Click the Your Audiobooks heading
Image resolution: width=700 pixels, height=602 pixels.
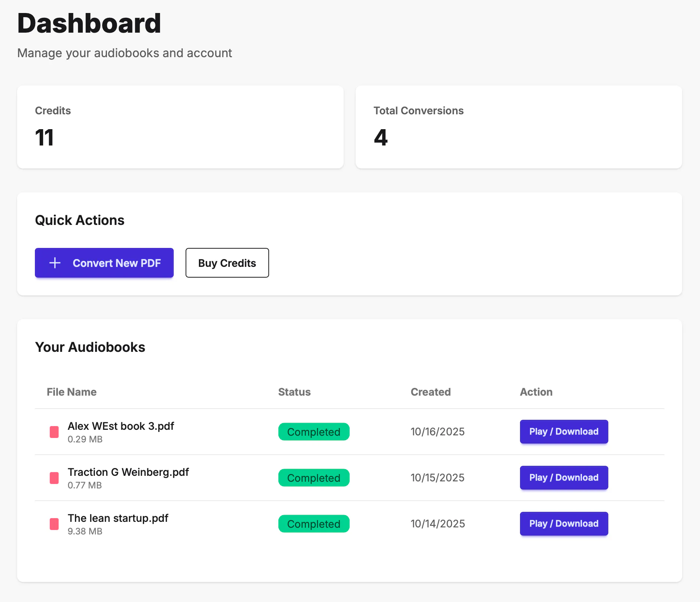[x=90, y=347]
